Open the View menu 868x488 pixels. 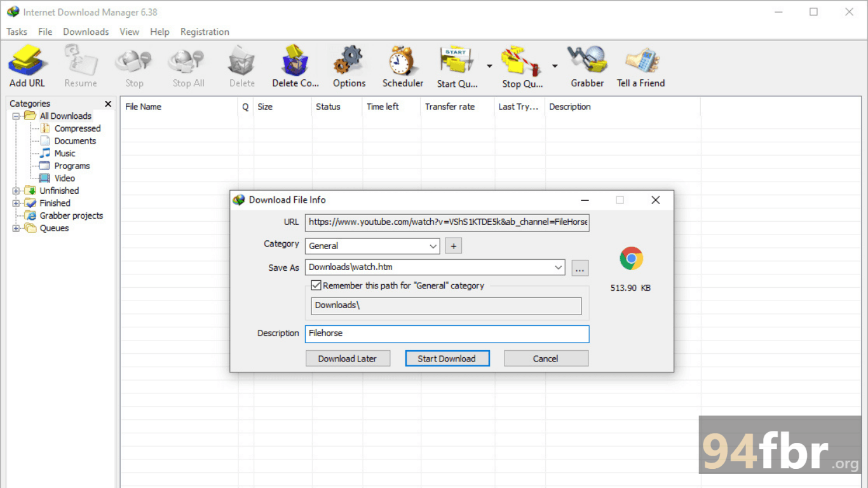pyautogui.click(x=129, y=32)
